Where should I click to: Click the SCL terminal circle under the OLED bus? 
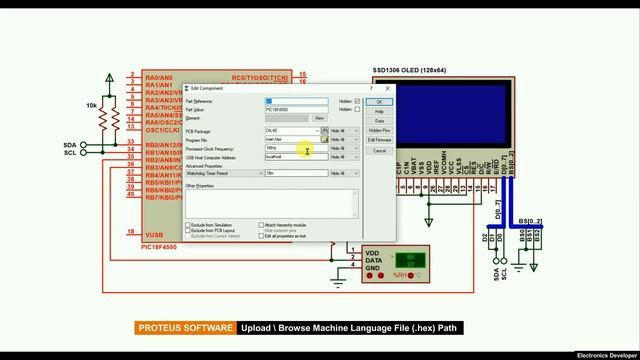(x=504, y=261)
